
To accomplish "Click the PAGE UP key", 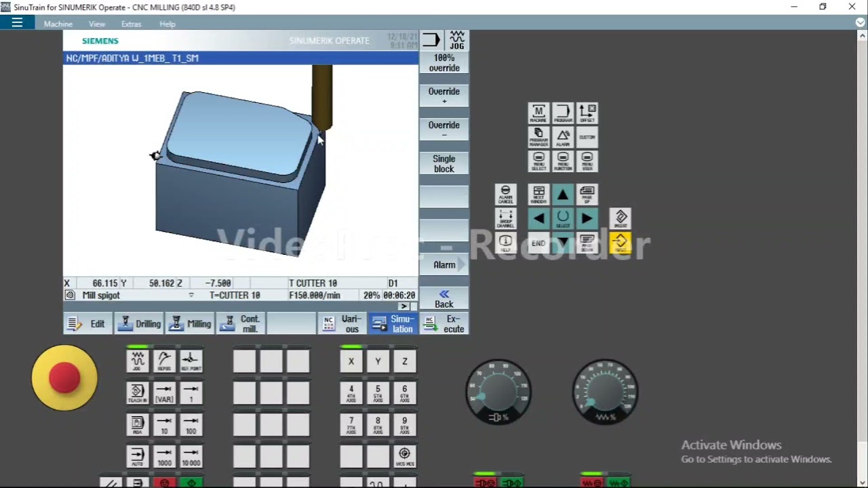I will click(x=587, y=195).
